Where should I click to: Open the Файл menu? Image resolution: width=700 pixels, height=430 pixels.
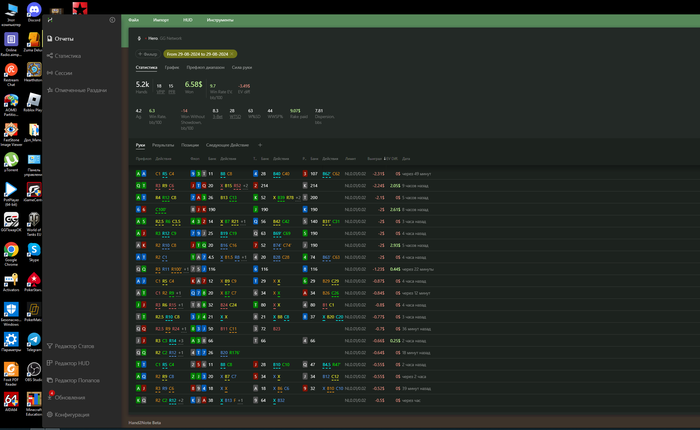pyautogui.click(x=133, y=20)
